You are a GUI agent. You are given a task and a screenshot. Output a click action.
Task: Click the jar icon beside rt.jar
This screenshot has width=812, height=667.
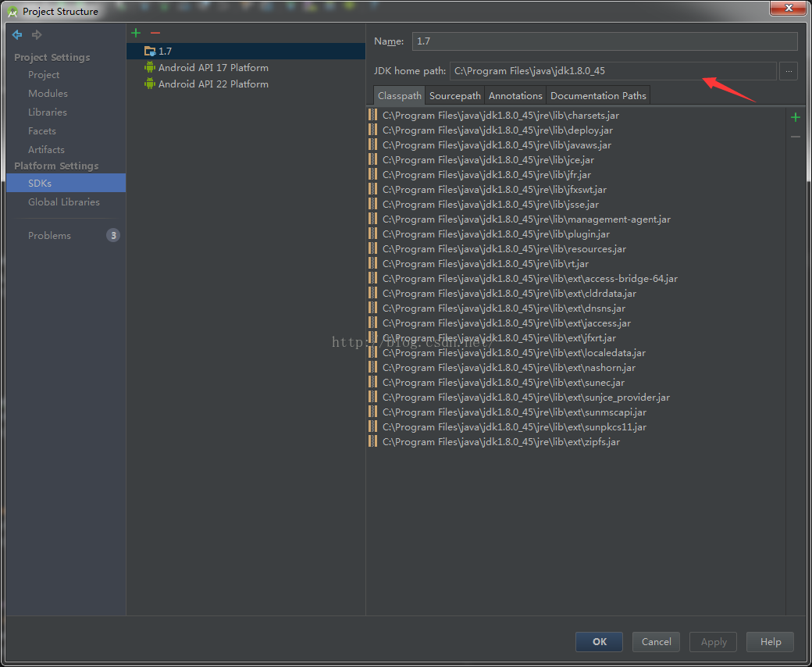point(373,263)
